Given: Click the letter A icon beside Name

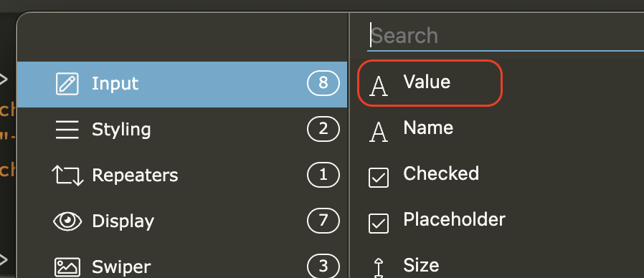Looking at the screenshot, I should pos(378,133).
